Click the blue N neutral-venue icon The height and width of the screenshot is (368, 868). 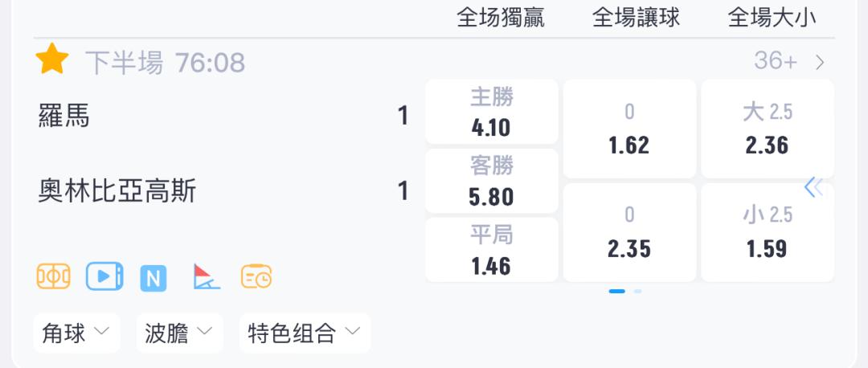[x=154, y=278]
